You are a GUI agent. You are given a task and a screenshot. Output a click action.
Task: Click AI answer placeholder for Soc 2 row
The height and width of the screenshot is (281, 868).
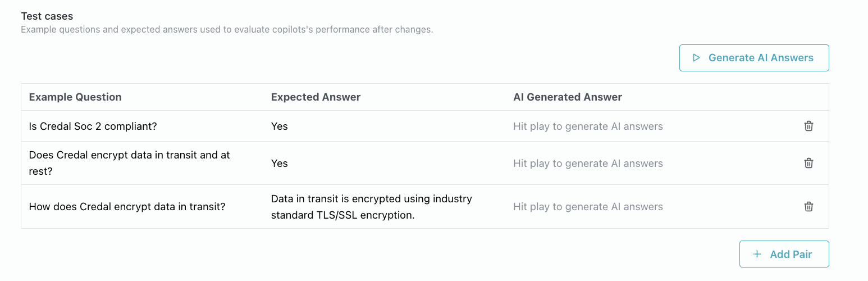coord(588,126)
